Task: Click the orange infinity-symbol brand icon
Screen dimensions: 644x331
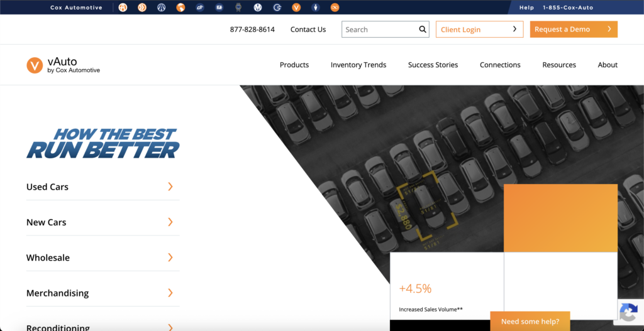Action: click(x=335, y=8)
